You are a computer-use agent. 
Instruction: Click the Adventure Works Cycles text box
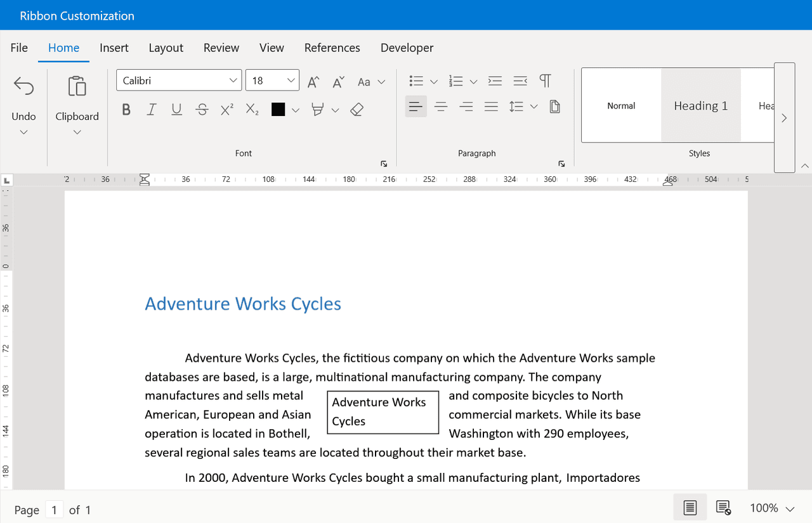point(383,412)
